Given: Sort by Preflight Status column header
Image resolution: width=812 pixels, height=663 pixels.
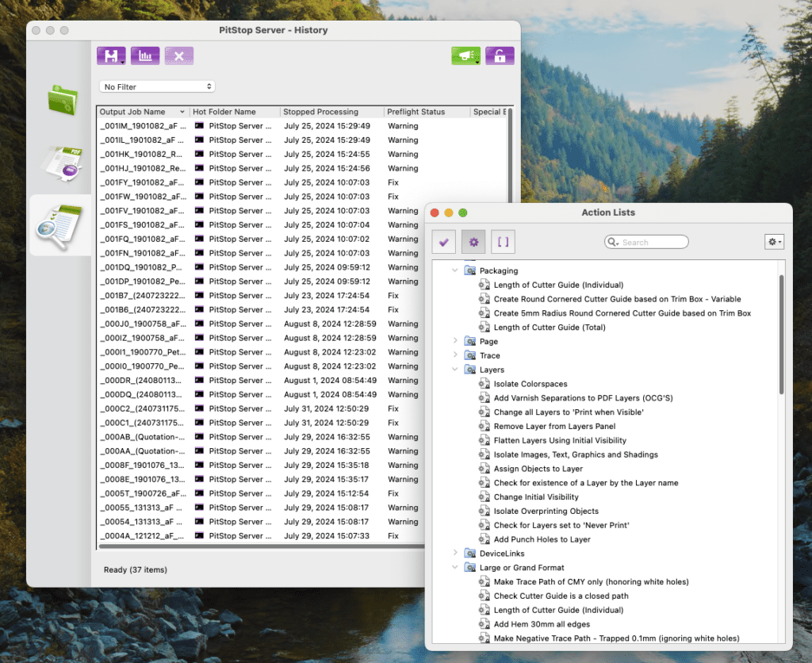Looking at the screenshot, I should (x=427, y=112).
